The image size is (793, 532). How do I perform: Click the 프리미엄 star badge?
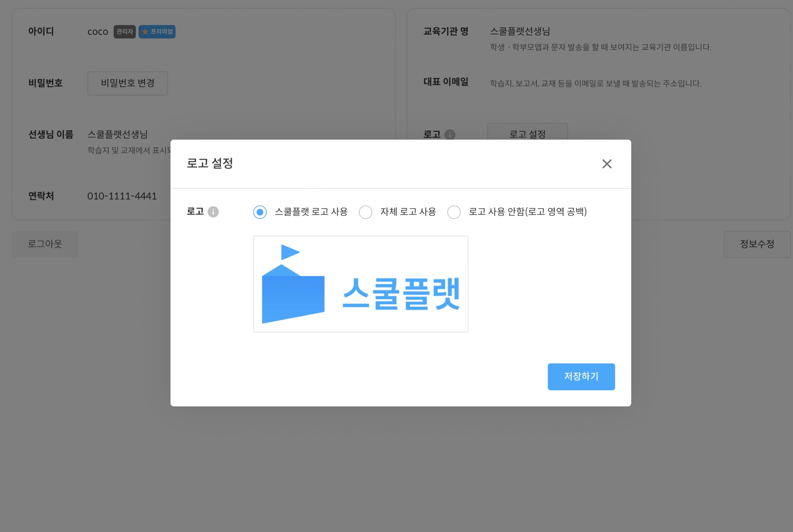[157, 32]
